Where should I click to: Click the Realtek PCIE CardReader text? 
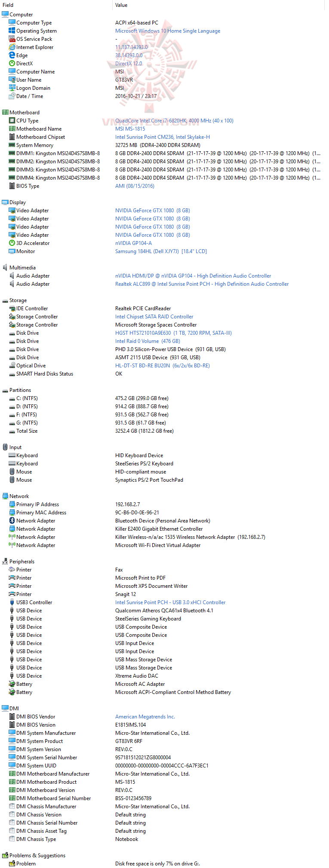[143, 309]
